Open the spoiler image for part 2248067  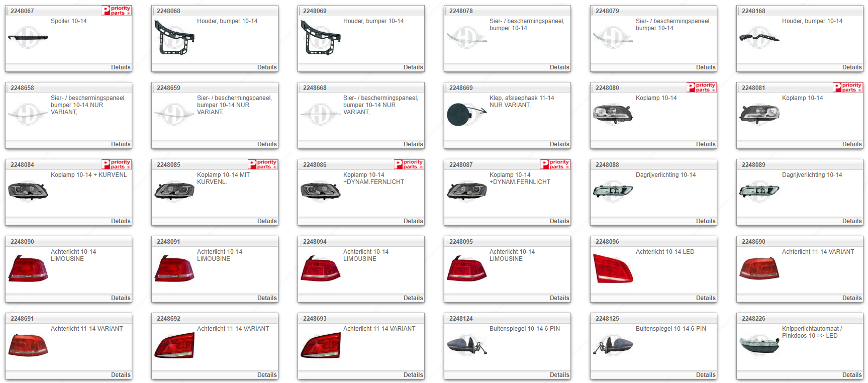(x=28, y=38)
